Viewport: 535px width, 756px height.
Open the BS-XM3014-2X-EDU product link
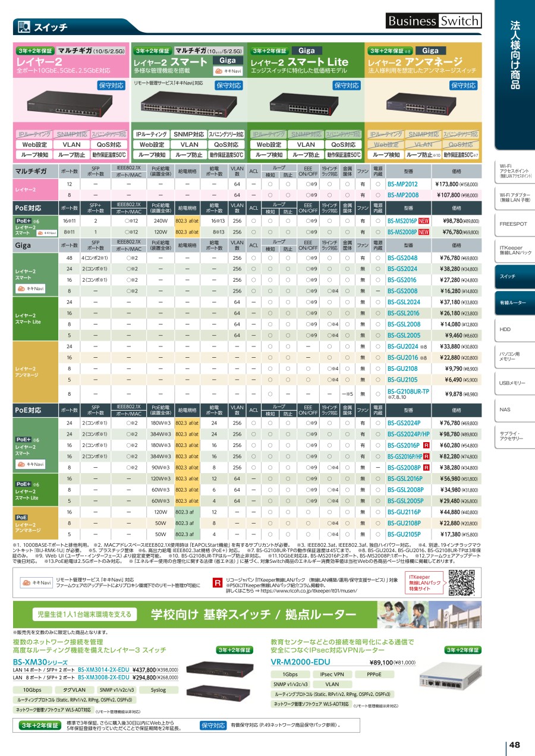click(103, 669)
